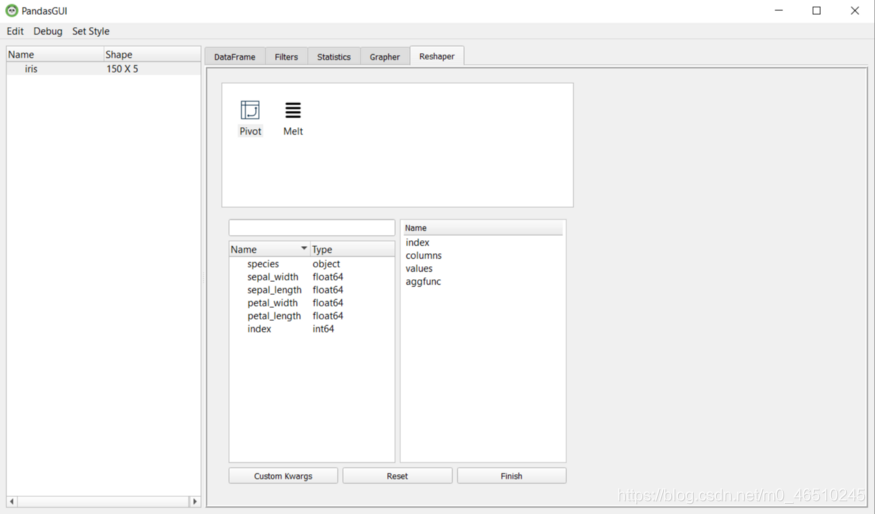The width and height of the screenshot is (875, 514).
Task: Switch to the Filters tab
Action: [286, 57]
